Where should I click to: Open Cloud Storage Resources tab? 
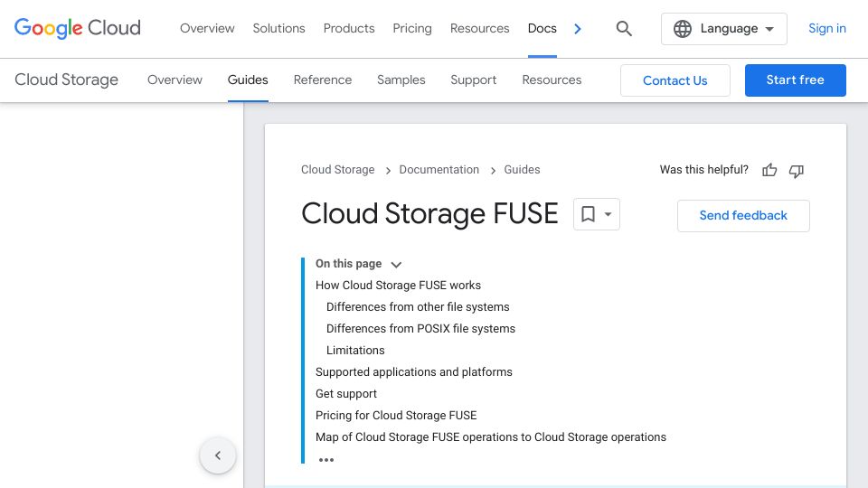click(x=552, y=80)
